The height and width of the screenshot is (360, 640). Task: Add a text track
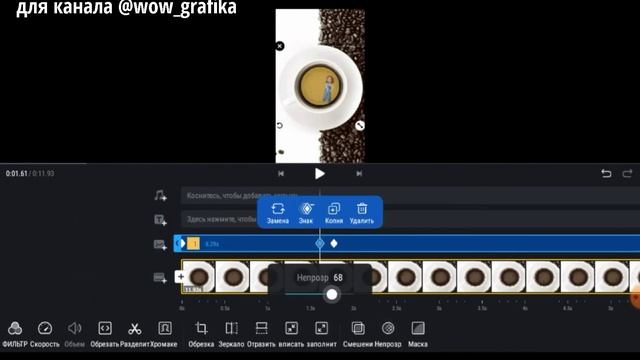tap(160, 220)
